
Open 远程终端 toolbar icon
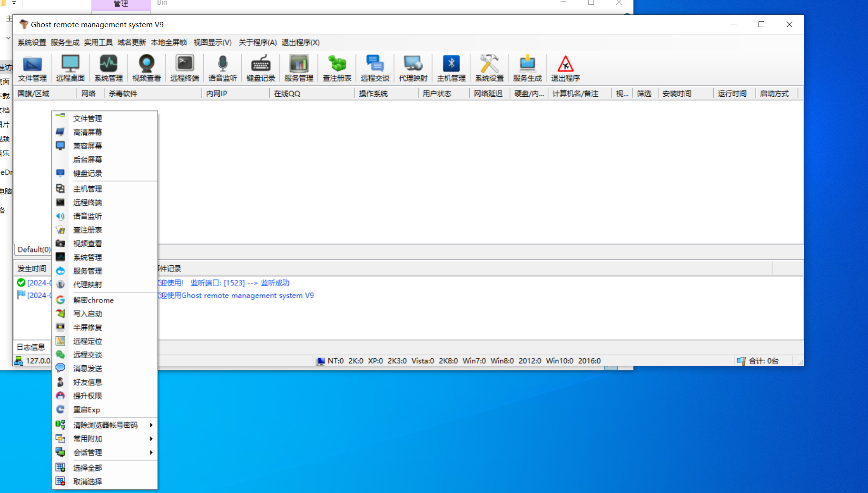click(185, 68)
